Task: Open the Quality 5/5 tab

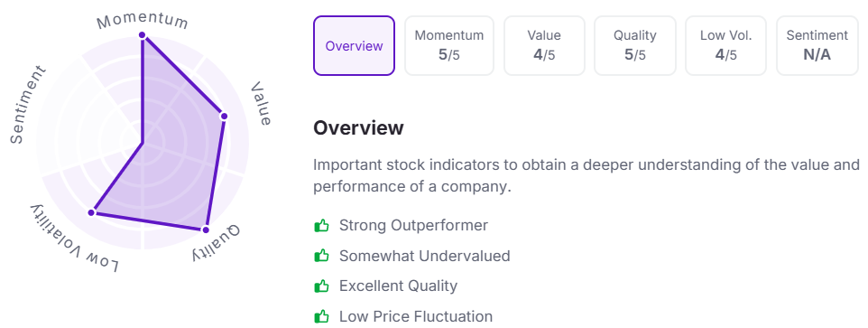Action: pos(635,45)
